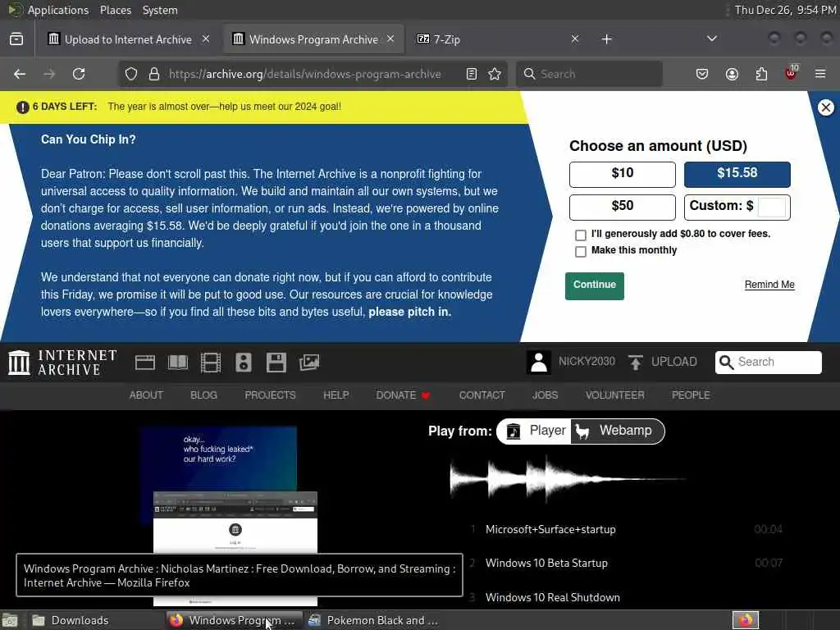Open the extensions puzzle icon
The height and width of the screenshot is (630, 840).
pos(761,74)
